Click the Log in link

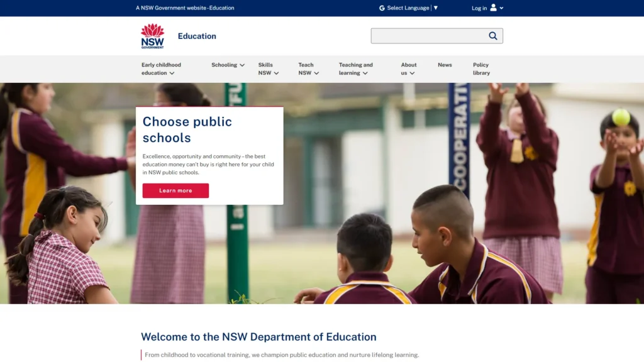click(479, 8)
